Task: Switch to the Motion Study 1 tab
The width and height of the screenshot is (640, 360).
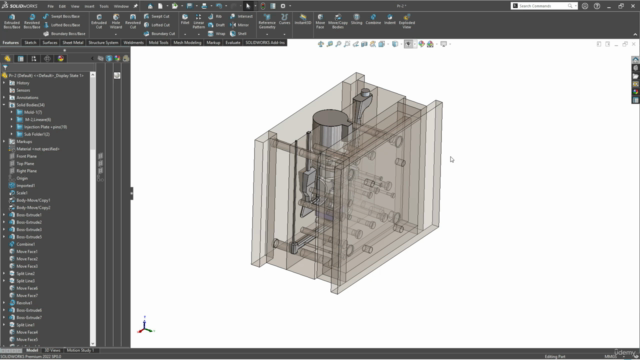Action: (x=80, y=350)
